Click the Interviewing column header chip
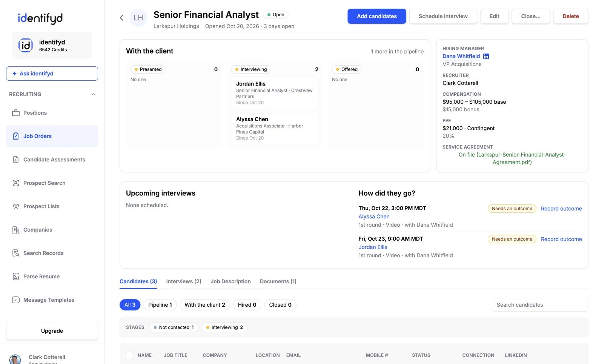 (x=251, y=69)
